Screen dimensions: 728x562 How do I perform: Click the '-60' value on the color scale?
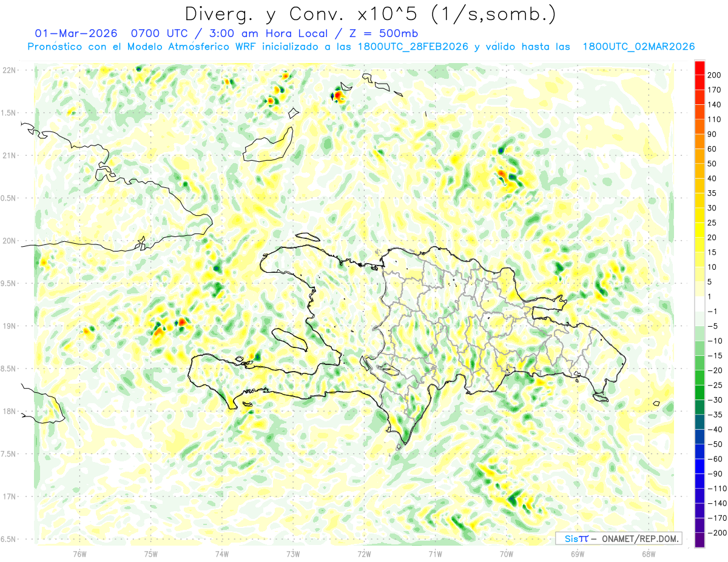click(715, 459)
